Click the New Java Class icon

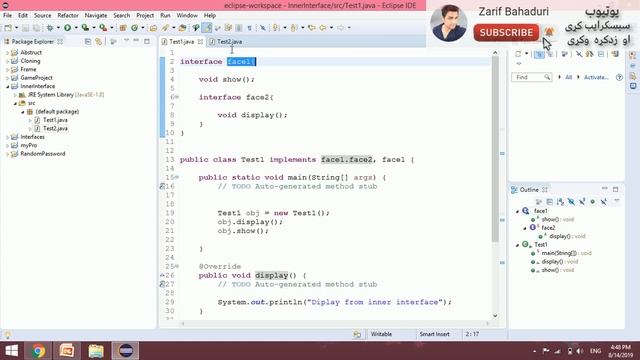[x=134, y=28]
